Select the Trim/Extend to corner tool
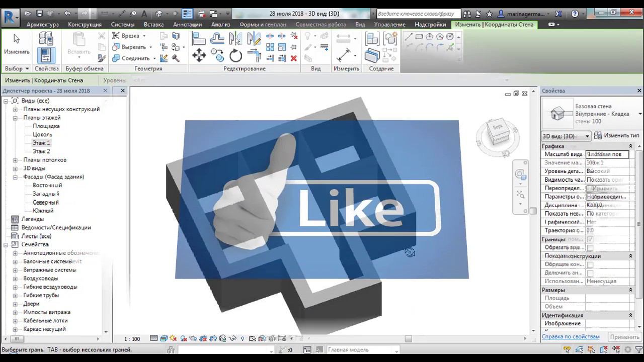Image resolution: width=644 pixels, height=362 pixels. point(254,55)
